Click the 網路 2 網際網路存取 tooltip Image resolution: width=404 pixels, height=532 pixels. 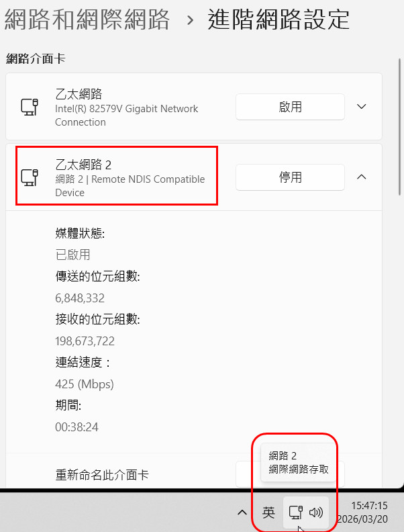coord(298,462)
